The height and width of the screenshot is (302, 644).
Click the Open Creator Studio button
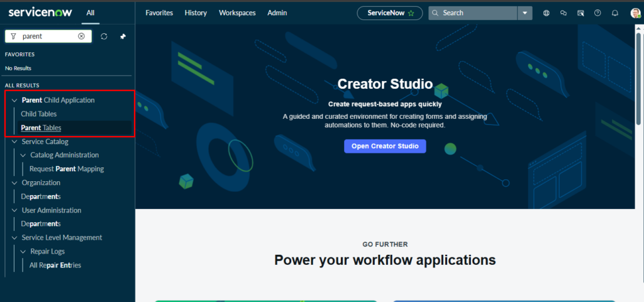point(385,146)
